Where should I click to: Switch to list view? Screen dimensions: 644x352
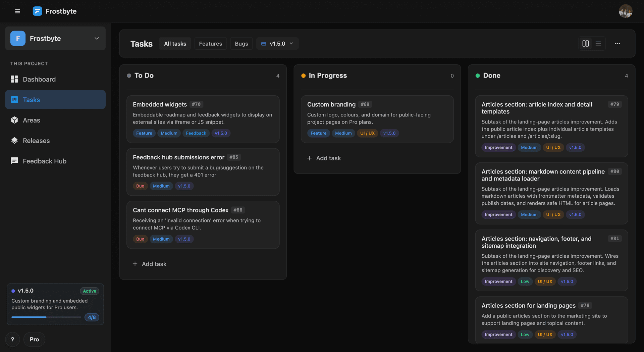(598, 44)
